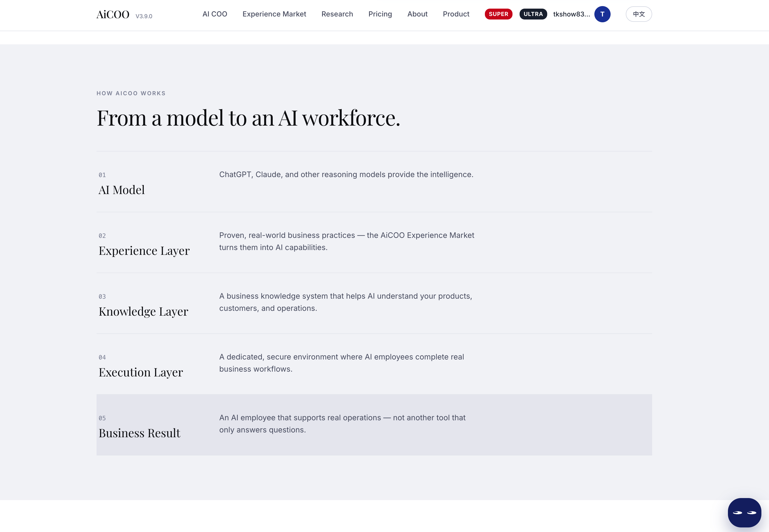
Task: Click the V3.9.0 version label
Action: click(144, 16)
